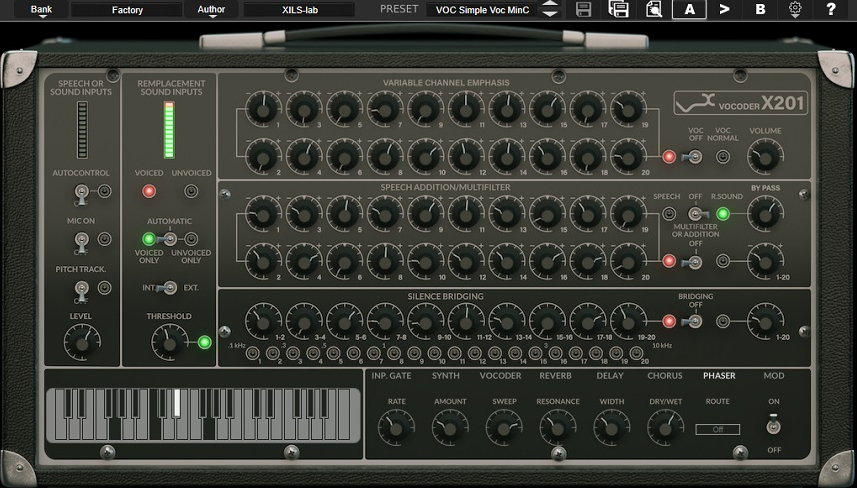Flip the Automatic voiced/unvoiced switch
This screenshot has width=857, height=488.
click(x=168, y=239)
